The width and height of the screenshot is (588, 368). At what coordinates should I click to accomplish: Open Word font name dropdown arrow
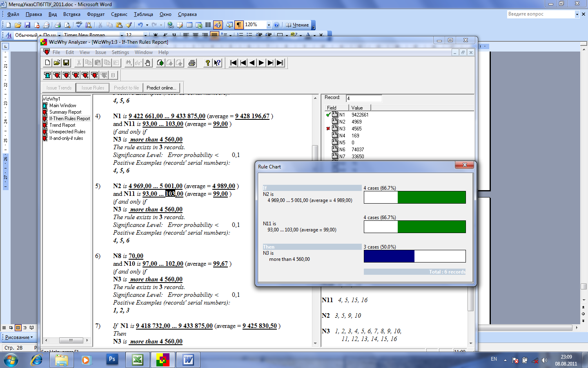point(122,35)
